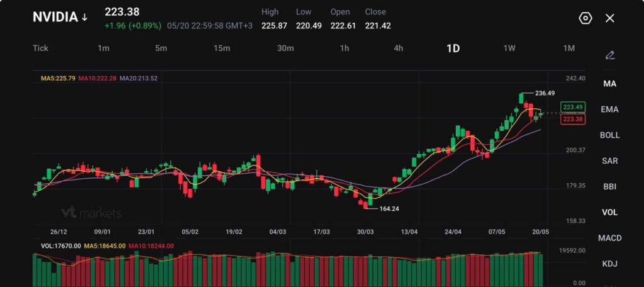Click the volume MA10:18244.00 label
The width and height of the screenshot is (644, 287).
pyautogui.click(x=151, y=246)
